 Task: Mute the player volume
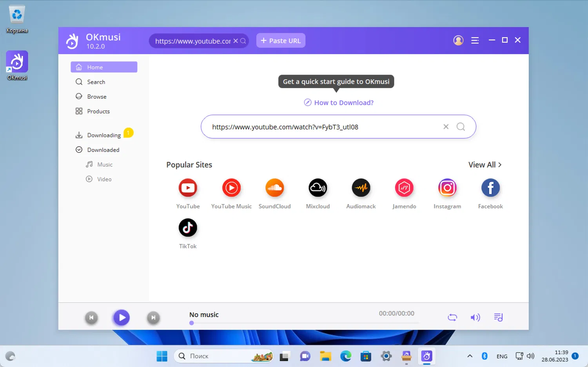point(475,317)
